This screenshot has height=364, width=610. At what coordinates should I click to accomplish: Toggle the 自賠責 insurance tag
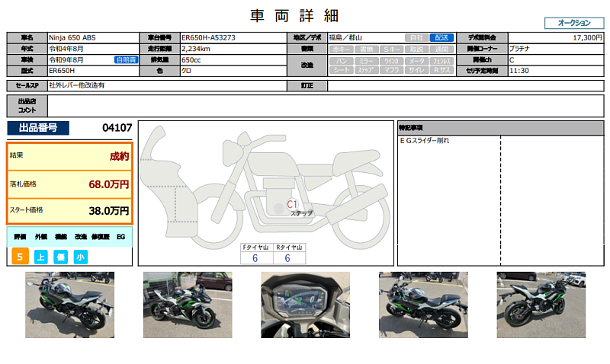click(126, 60)
